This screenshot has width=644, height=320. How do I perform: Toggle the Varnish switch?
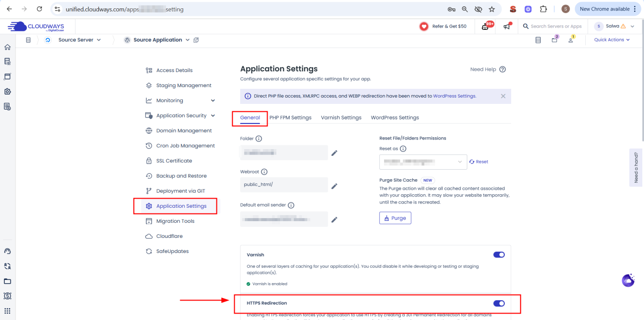pyautogui.click(x=499, y=255)
